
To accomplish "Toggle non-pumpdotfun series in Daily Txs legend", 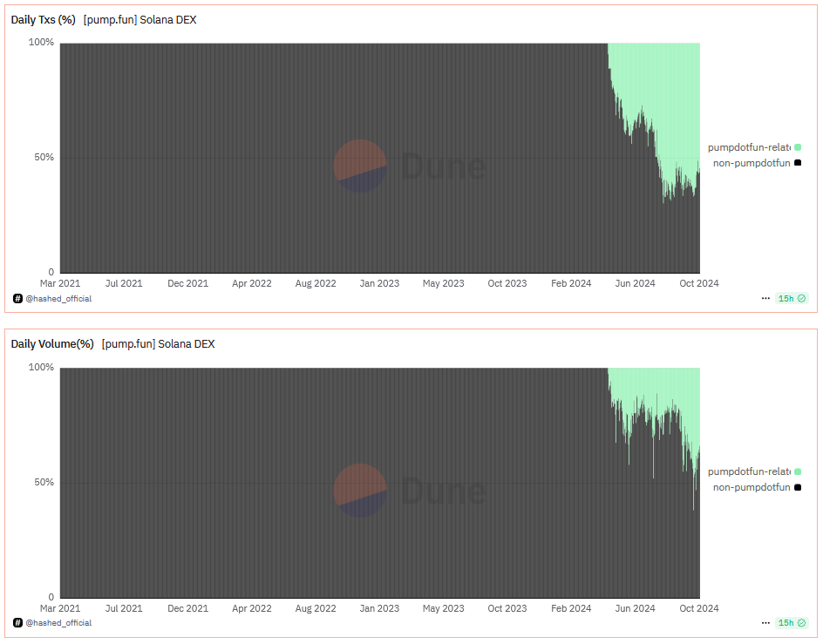I will [x=757, y=163].
